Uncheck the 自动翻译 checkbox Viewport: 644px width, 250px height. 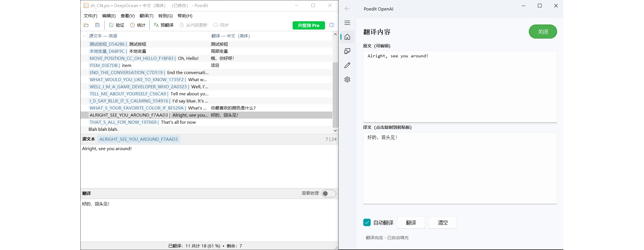click(367, 222)
